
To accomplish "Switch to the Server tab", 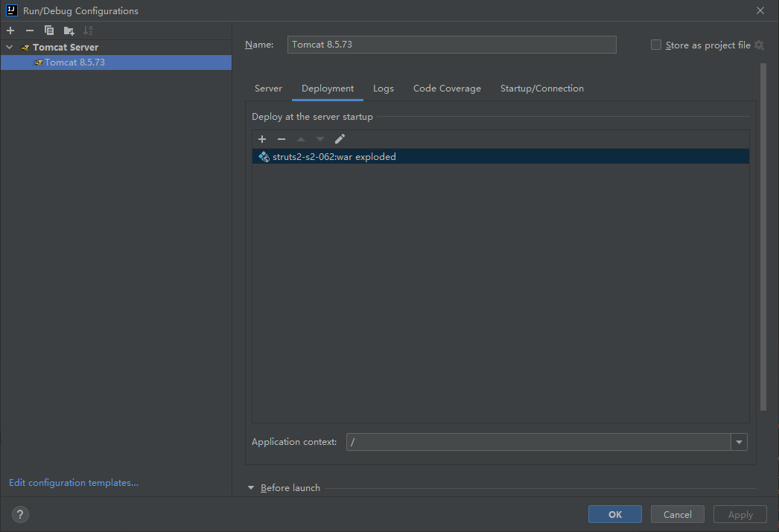I will point(268,89).
